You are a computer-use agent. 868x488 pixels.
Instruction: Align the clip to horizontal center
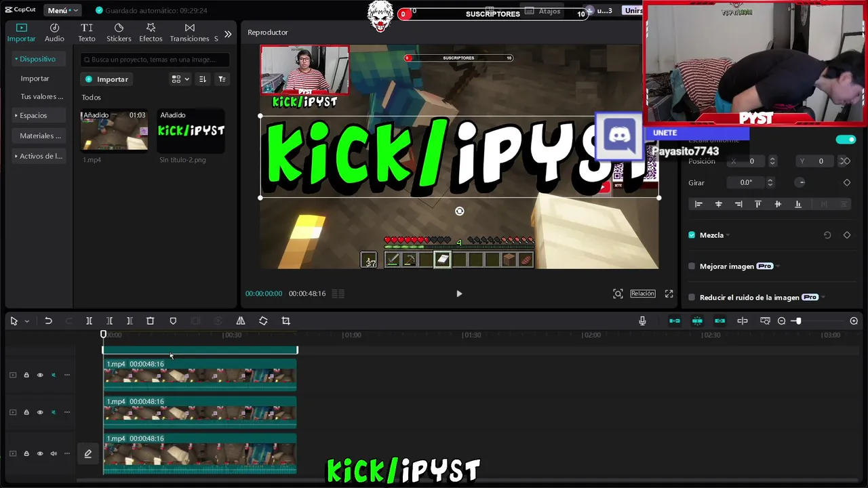pos(719,204)
